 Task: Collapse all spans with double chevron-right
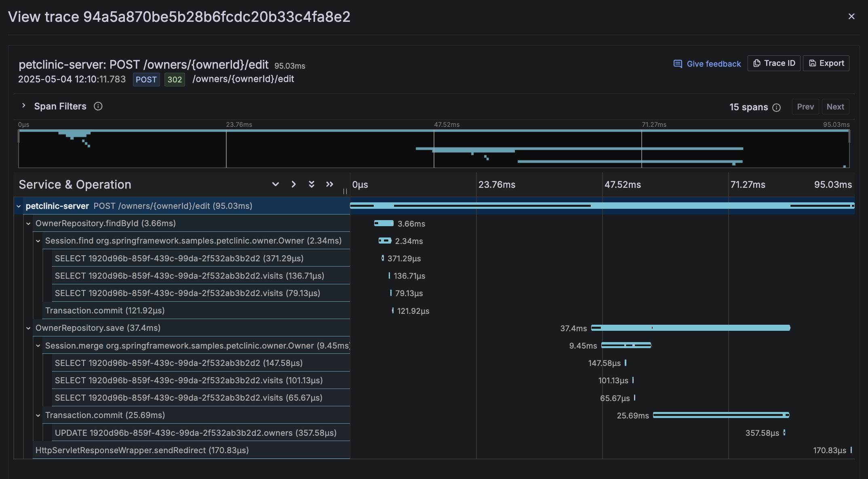330,184
